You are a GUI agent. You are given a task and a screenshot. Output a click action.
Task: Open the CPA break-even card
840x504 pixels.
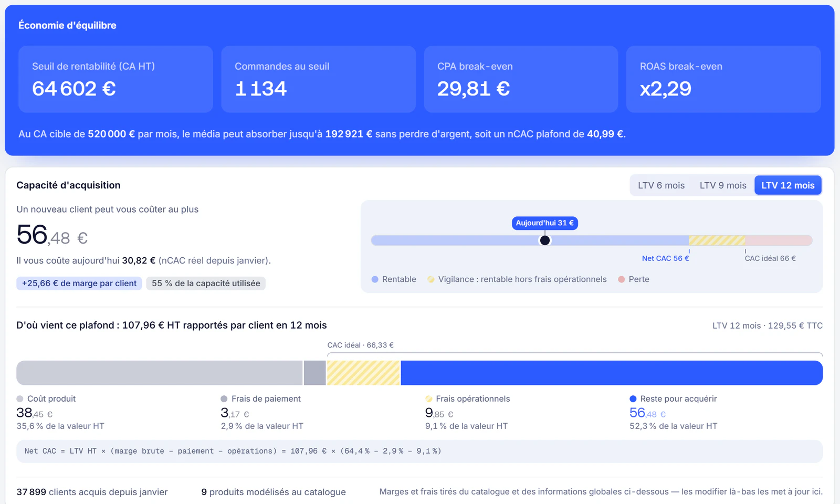(521, 79)
